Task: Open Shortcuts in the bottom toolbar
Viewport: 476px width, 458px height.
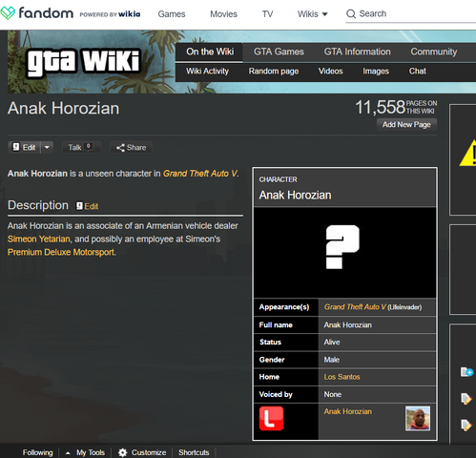Action: [194, 452]
